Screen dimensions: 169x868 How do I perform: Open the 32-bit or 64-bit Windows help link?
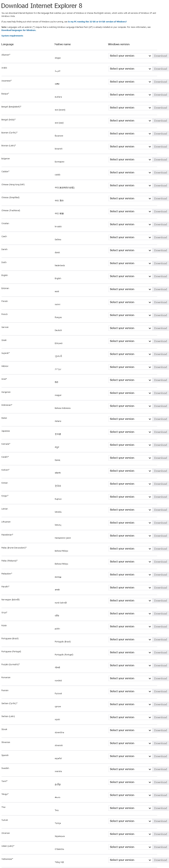[97, 21]
